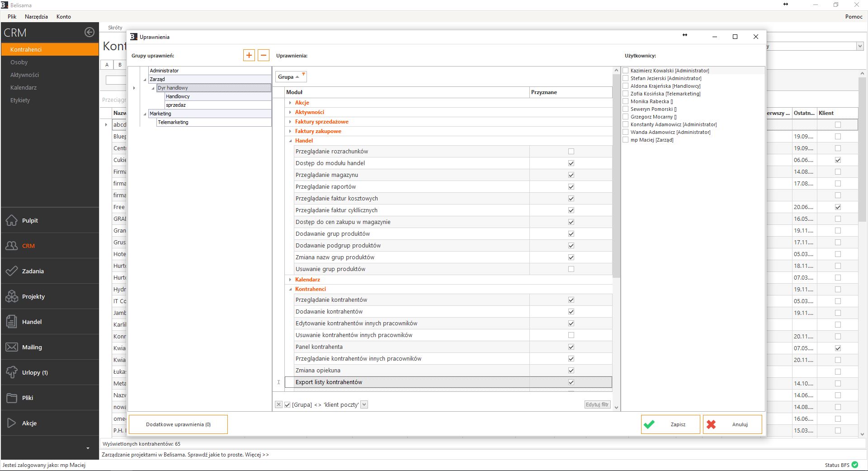Save permissions with the Zapisz button
Screen dimensions: 868x471
(670, 424)
